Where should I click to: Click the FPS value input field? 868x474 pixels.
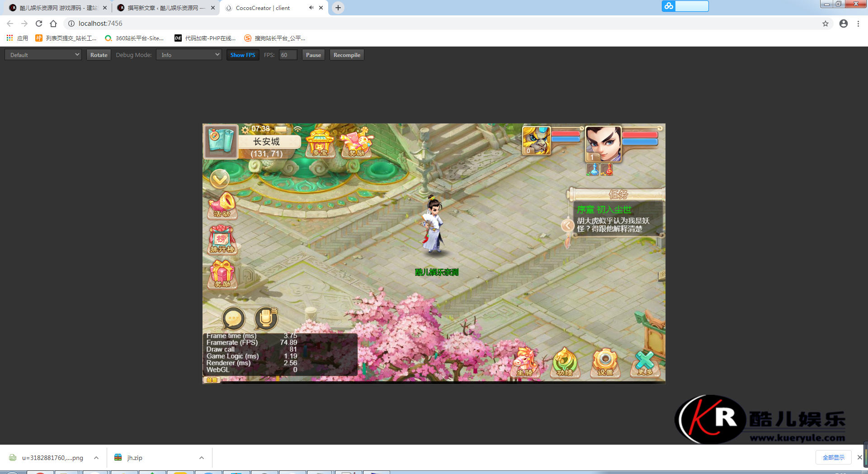pos(288,55)
